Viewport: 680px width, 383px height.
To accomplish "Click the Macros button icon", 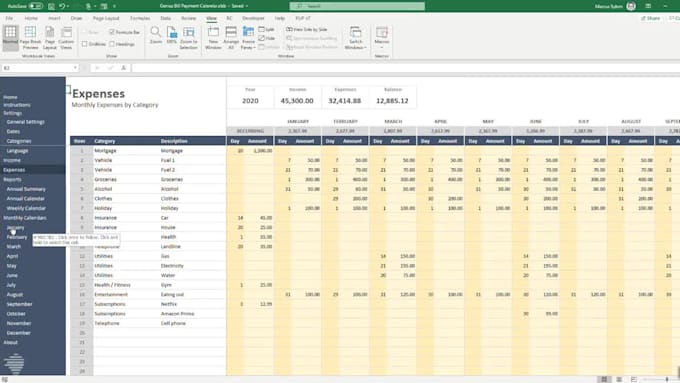I will (382, 33).
